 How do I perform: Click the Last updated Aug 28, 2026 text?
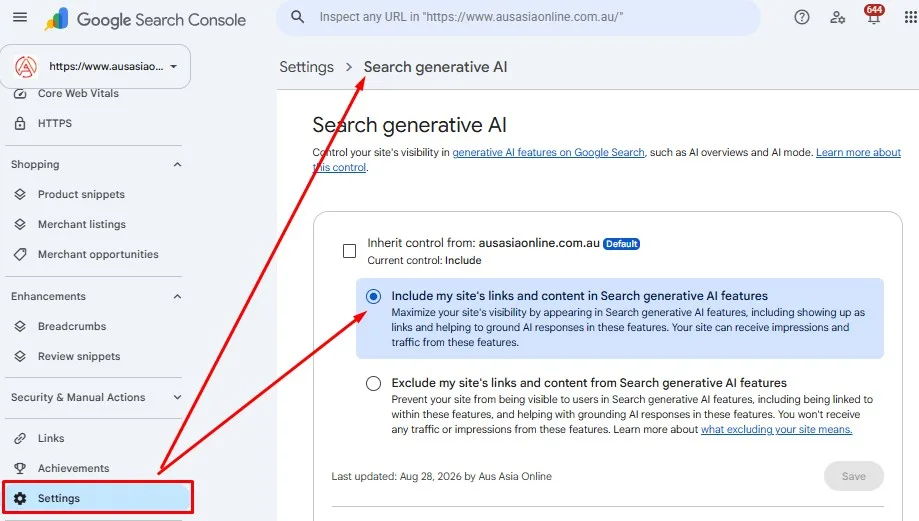click(441, 476)
